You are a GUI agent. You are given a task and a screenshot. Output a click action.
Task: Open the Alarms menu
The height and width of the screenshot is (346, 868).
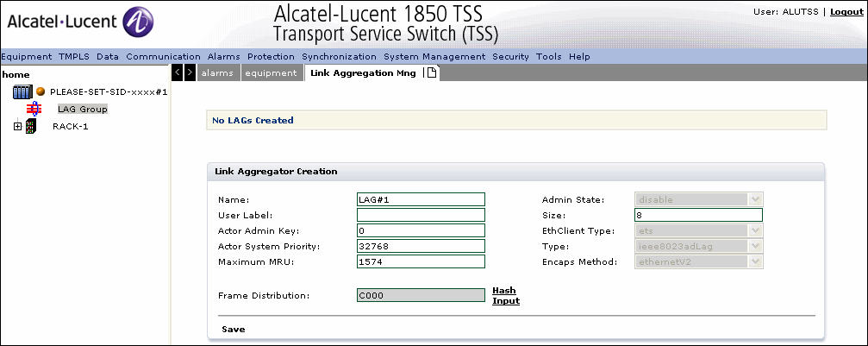pyautogui.click(x=223, y=57)
